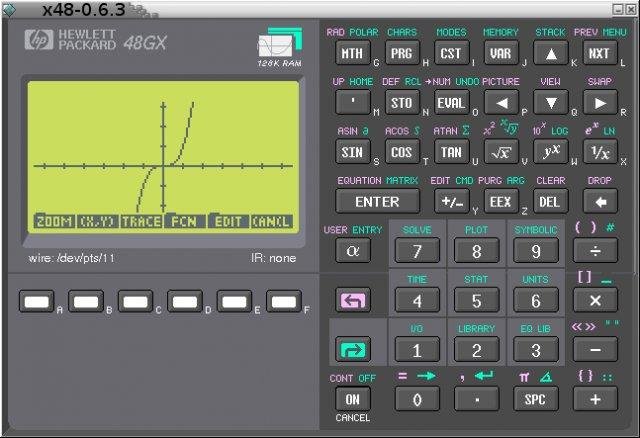The width and height of the screenshot is (640, 438).
Task: Click the minus (−) key
Action: [595, 350]
